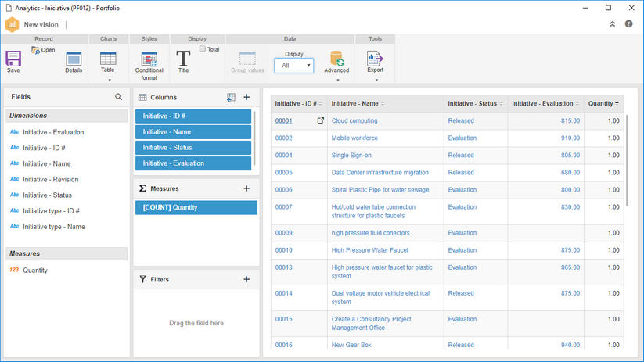Select Initiative - ID # column chip
This screenshot has height=362, width=644.
193,116
